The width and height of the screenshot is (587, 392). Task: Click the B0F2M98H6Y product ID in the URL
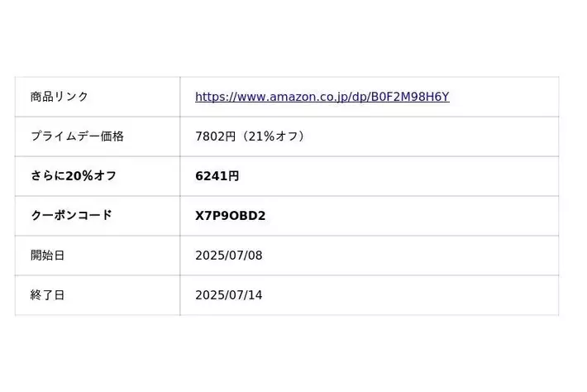(x=409, y=97)
